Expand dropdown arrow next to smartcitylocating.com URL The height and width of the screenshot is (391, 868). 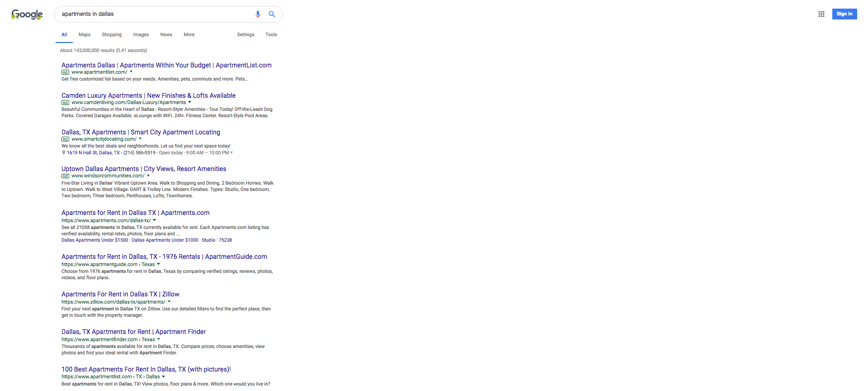[140, 138]
